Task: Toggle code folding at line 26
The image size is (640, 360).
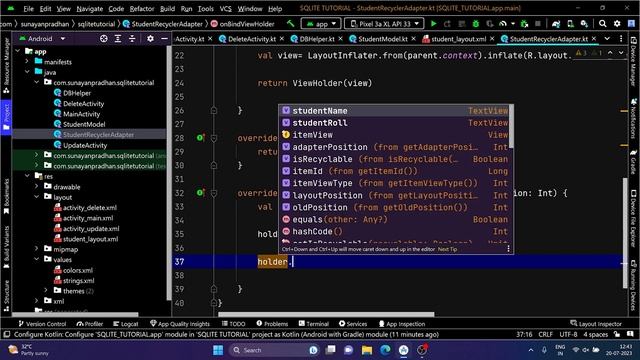Action: 213,110
